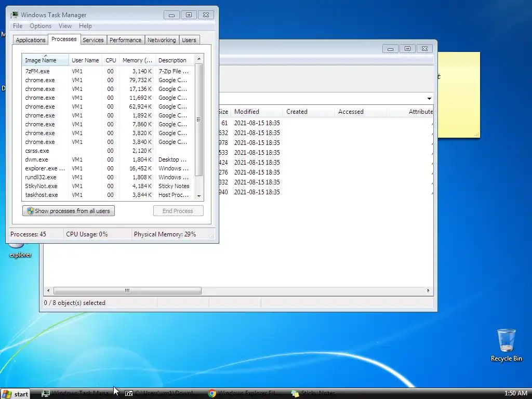Viewport: 532px width, 399px height.
Task: Select the StikyNot.exe process row
Action: pos(108,186)
